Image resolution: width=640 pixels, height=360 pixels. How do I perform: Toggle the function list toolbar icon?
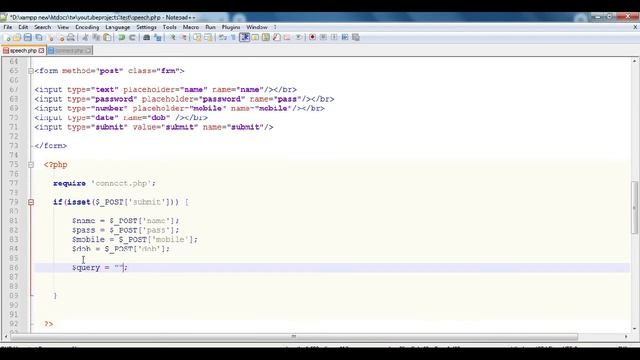(x=277, y=38)
